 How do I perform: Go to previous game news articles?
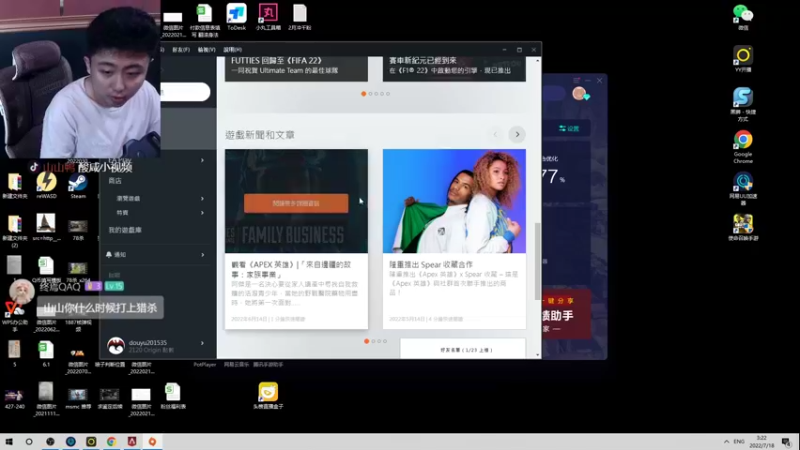click(495, 135)
